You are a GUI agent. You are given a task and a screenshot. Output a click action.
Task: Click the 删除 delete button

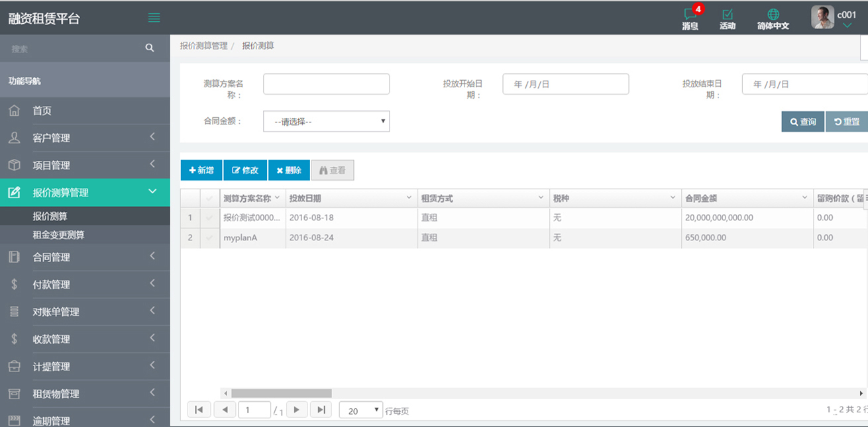point(289,170)
